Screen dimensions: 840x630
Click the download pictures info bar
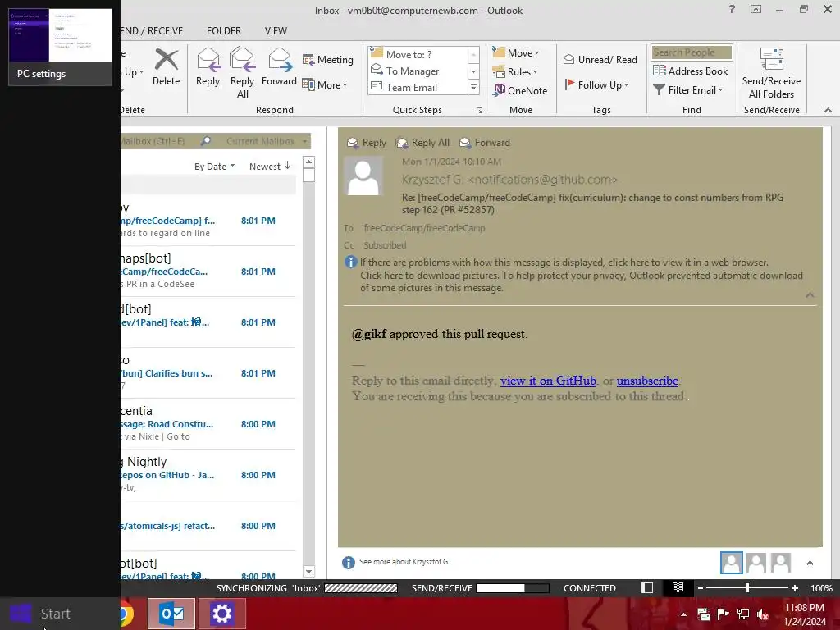pos(582,281)
